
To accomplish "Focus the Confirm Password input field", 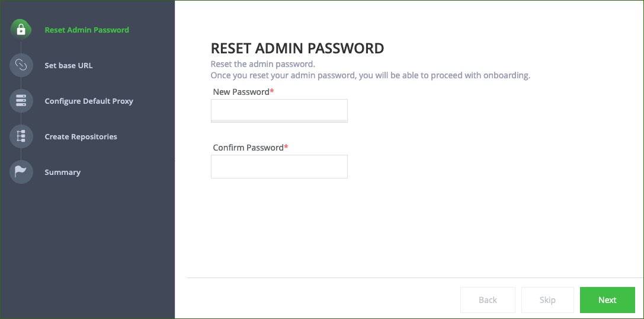I will (x=279, y=167).
